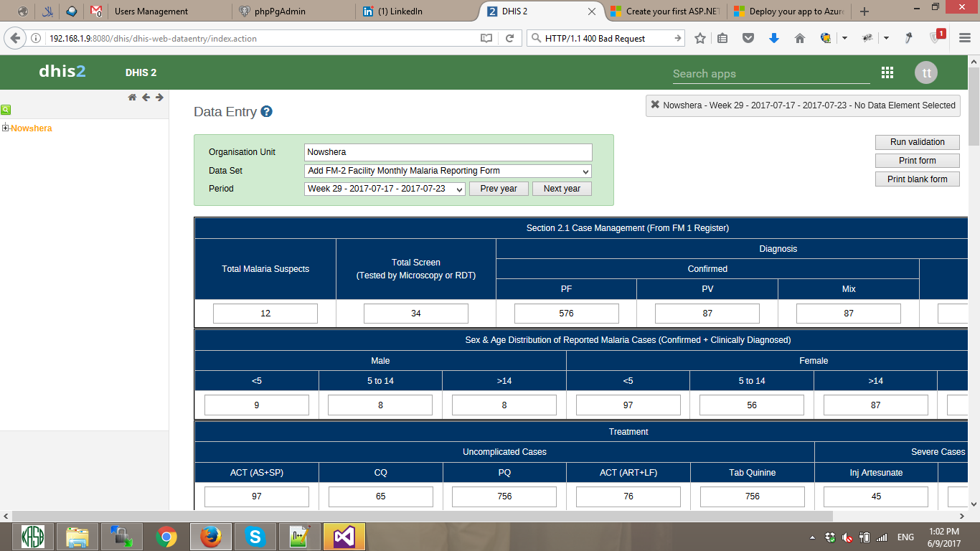This screenshot has height=551, width=980.
Task: Click the ACT (AS+SP) value field
Action: point(257,496)
